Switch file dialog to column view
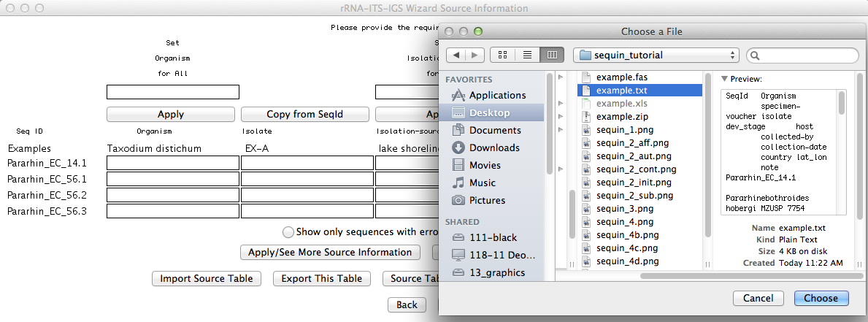868x322 pixels. [x=551, y=55]
